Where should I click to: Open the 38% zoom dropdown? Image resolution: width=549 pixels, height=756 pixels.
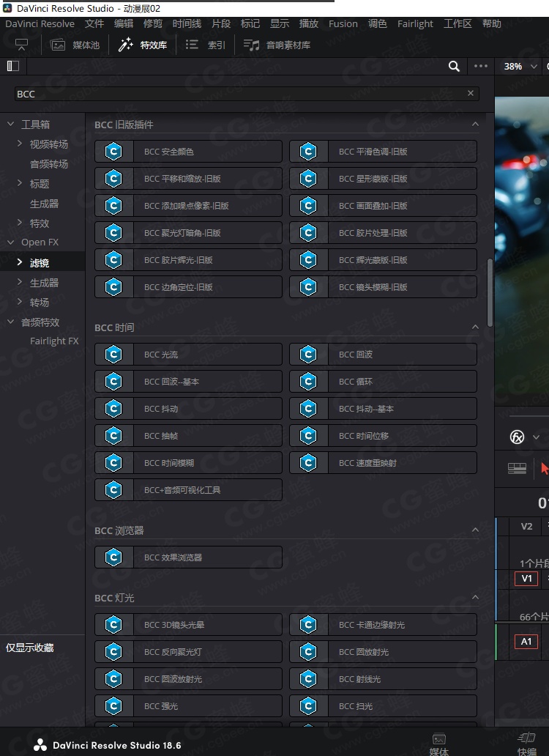(520, 67)
